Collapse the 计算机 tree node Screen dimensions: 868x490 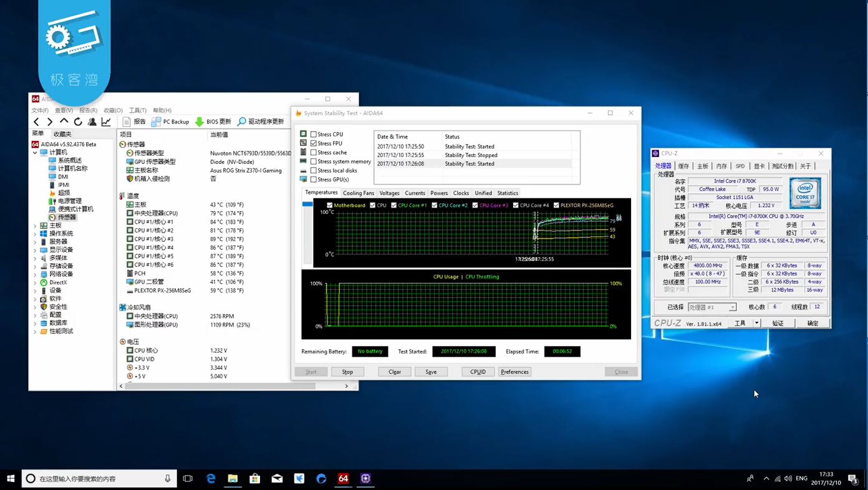click(x=36, y=152)
